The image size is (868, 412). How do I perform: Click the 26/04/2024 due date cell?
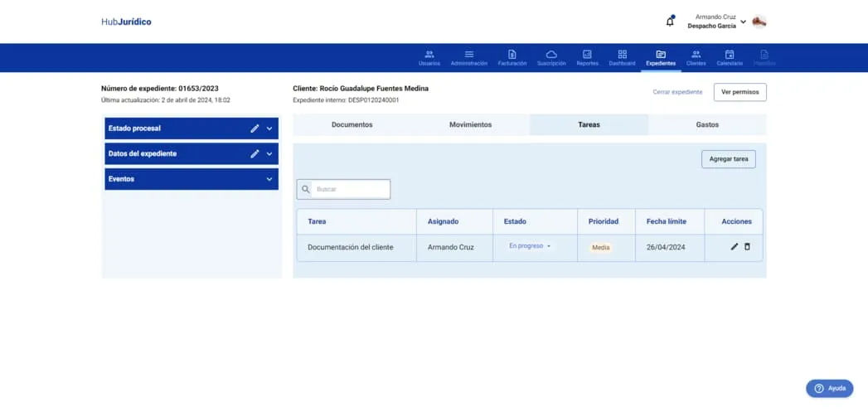click(x=666, y=248)
